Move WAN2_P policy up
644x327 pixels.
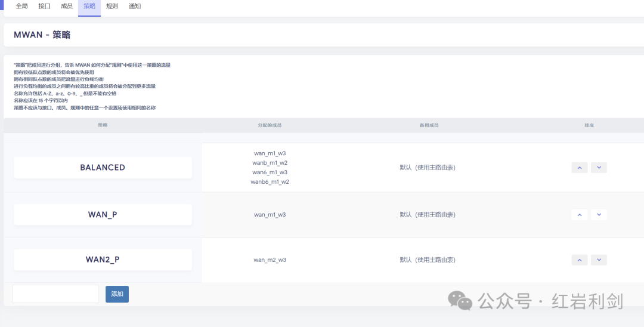point(580,260)
